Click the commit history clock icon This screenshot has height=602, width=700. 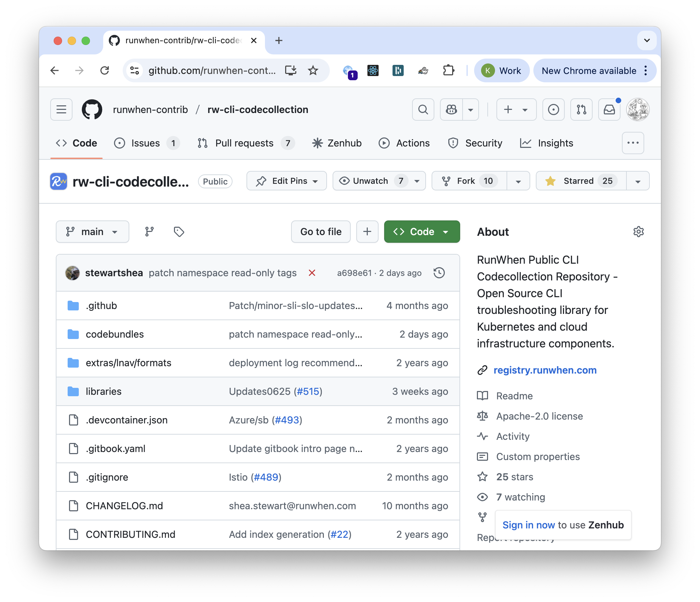click(x=439, y=273)
